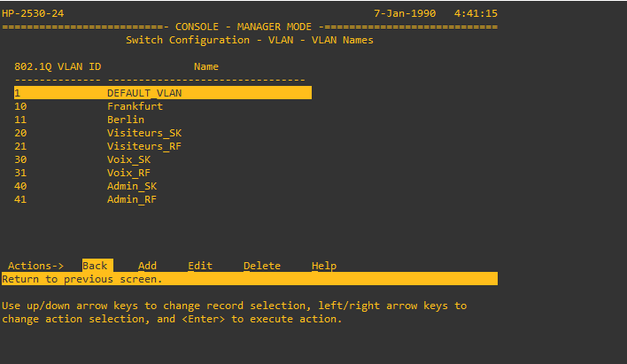Click the Name column header

tap(206, 66)
